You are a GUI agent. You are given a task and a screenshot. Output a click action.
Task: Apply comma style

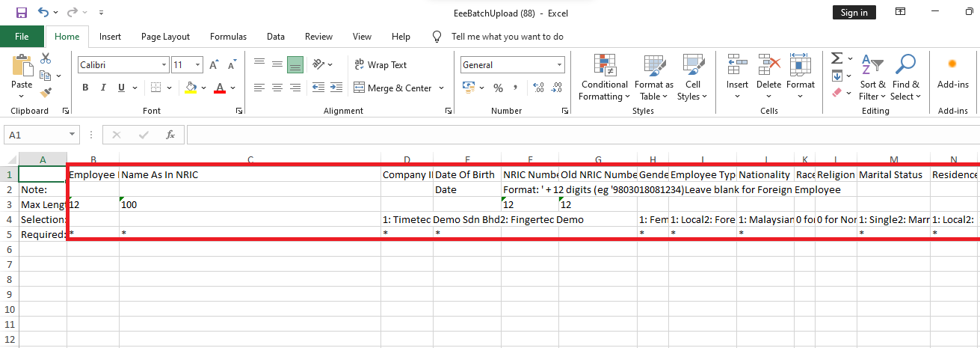point(515,88)
